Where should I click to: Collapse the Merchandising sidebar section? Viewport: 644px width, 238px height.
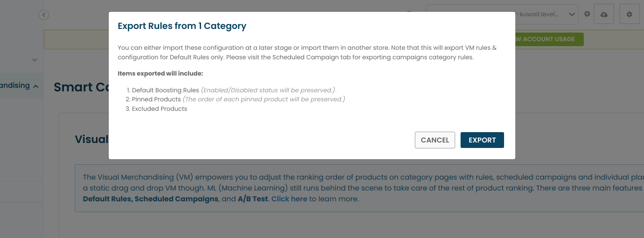click(36, 86)
